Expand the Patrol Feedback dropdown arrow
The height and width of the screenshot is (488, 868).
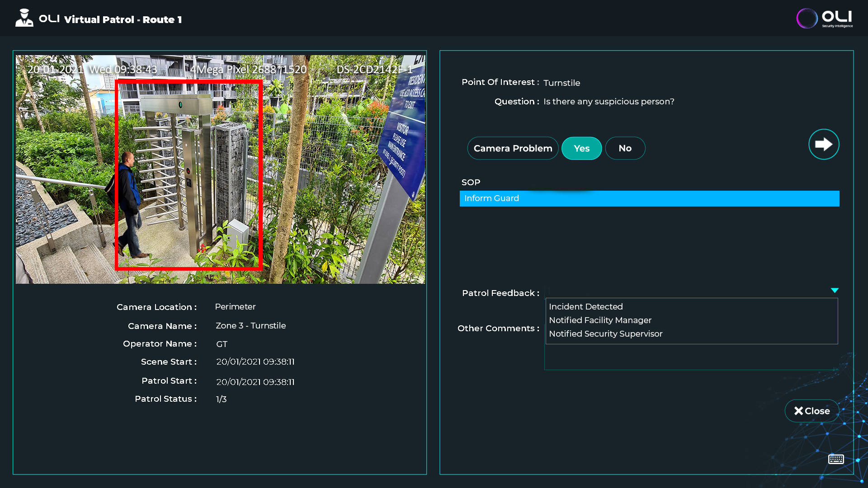835,291
